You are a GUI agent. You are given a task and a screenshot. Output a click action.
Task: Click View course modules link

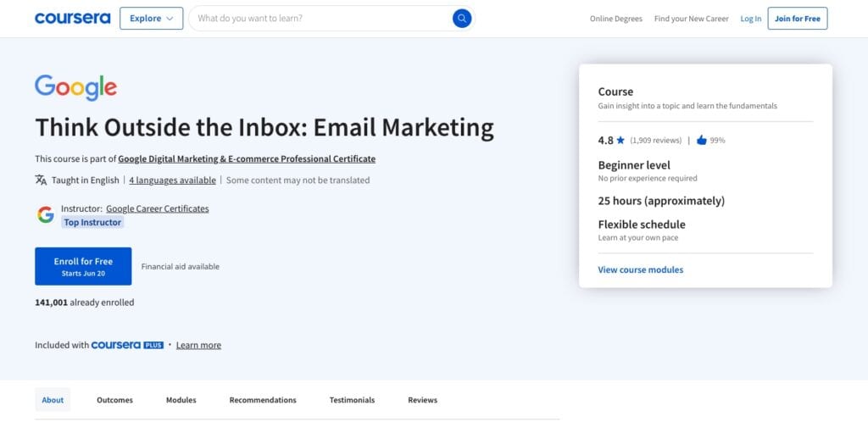[x=641, y=269]
